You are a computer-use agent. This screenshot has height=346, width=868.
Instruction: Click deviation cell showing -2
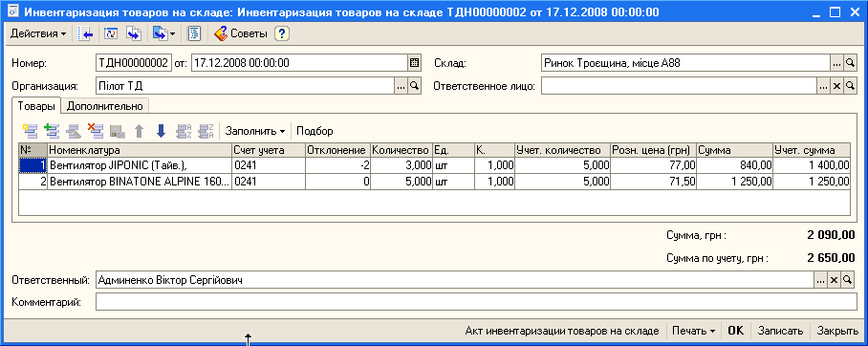click(x=337, y=165)
